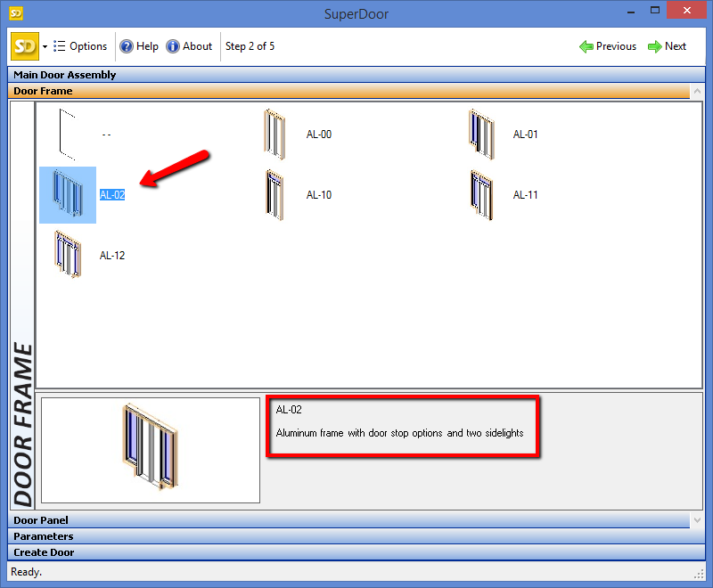713x588 pixels.
Task: Collapse Door Frame using the up chevron
Action: click(x=697, y=92)
